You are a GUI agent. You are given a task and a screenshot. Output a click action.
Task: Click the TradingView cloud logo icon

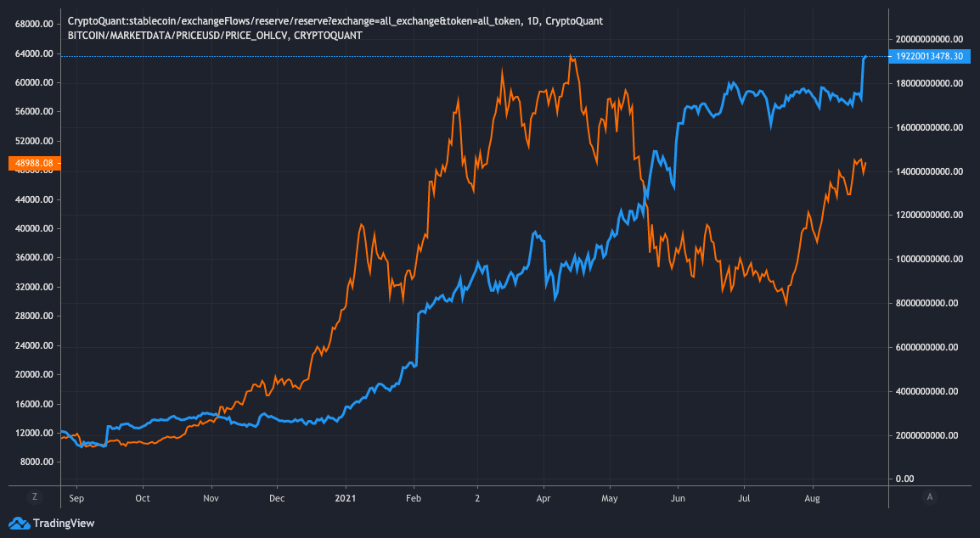tap(19, 524)
